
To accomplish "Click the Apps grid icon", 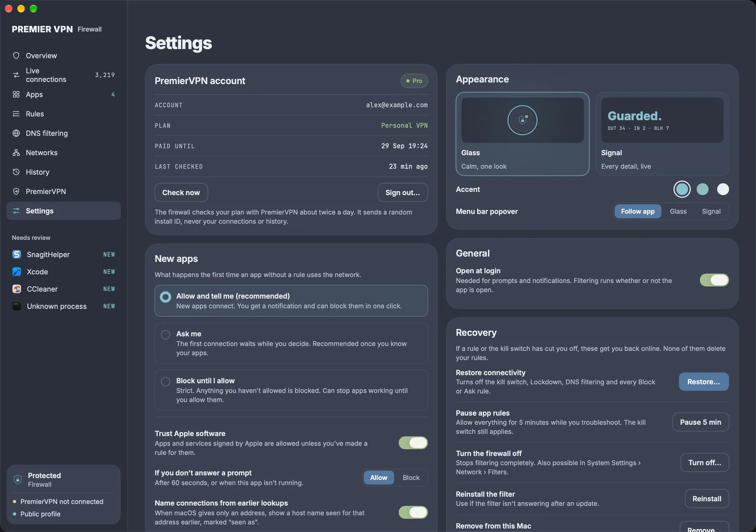I will coord(16,94).
